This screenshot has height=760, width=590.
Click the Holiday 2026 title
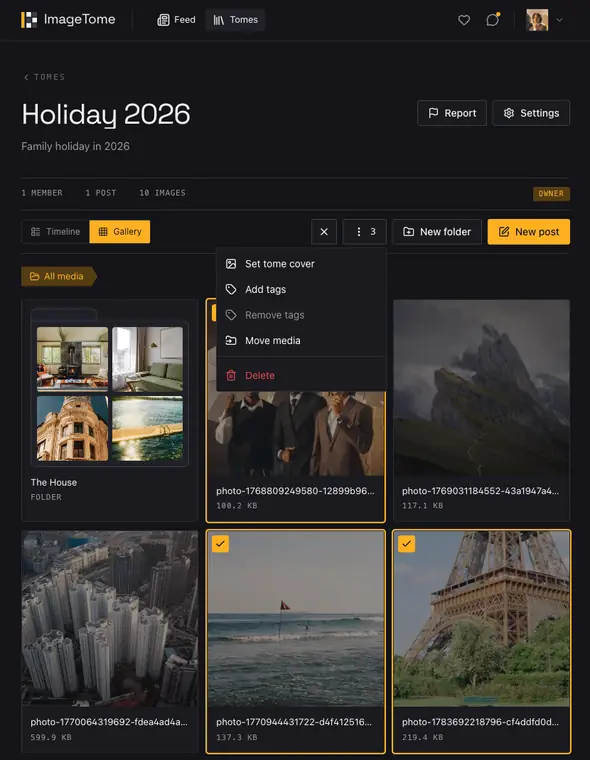click(x=106, y=114)
